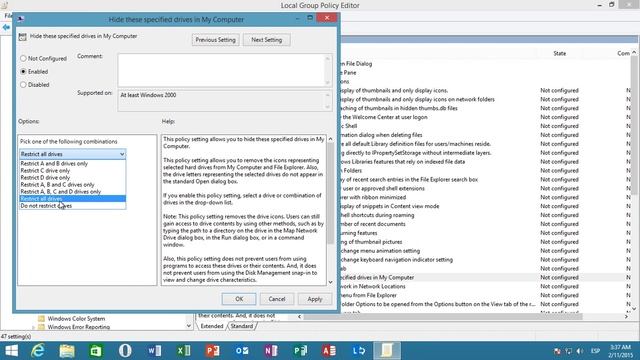This screenshot has width=640, height=360.
Task: Click the Help text scrollbar up arrow
Action: [x=330, y=139]
